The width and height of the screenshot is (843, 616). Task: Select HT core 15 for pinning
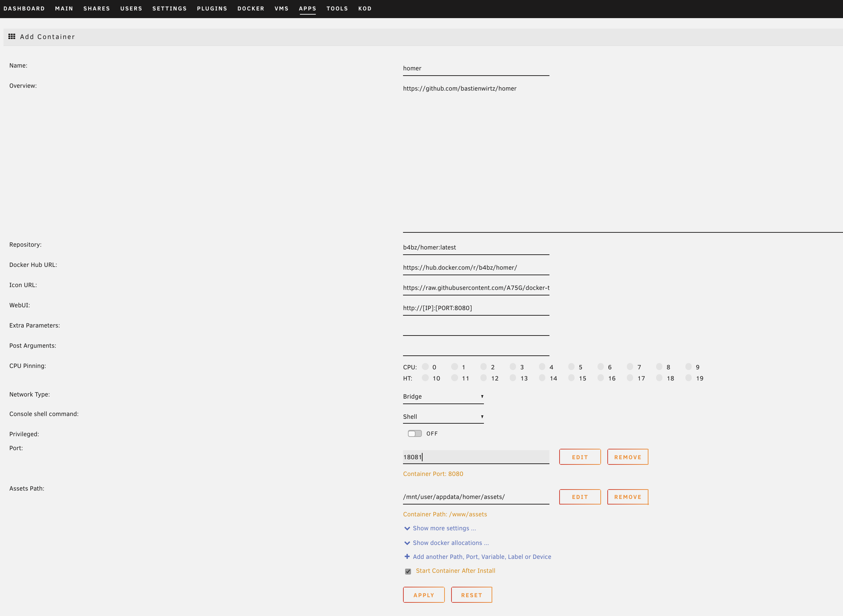[x=571, y=378]
